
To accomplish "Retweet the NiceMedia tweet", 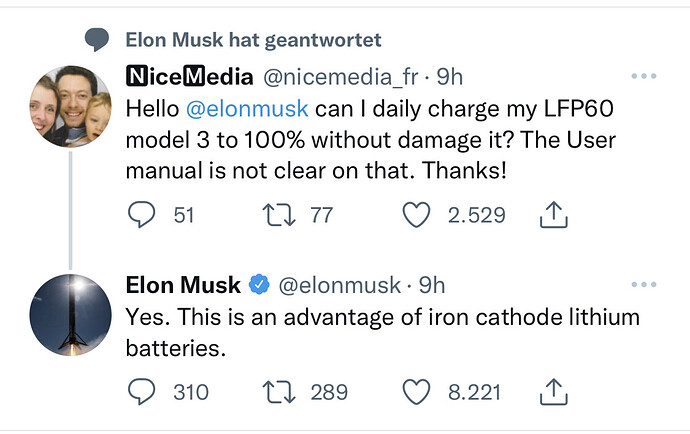I will coord(279,215).
